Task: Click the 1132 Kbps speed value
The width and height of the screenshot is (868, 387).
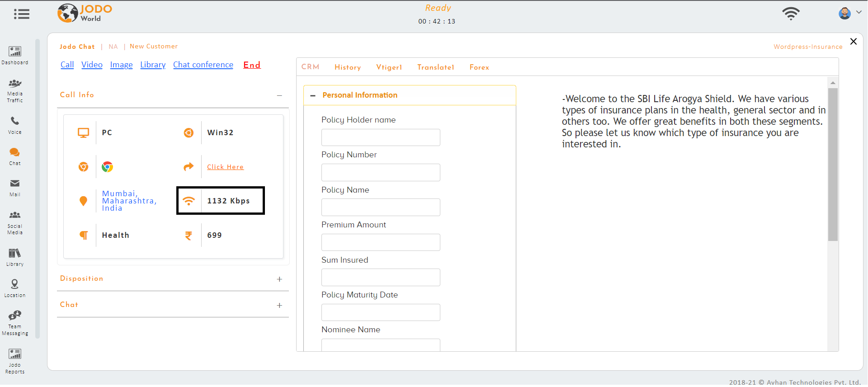Action: (228, 201)
